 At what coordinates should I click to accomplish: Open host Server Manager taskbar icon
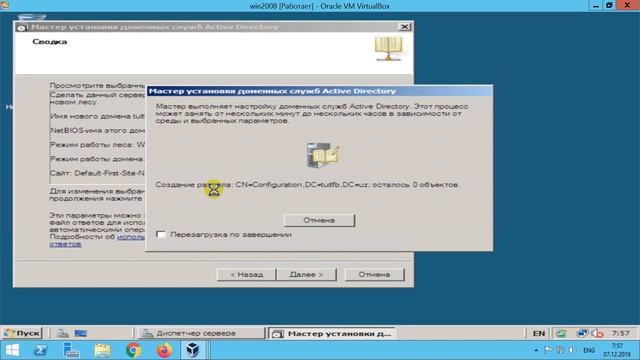click(x=71, y=350)
